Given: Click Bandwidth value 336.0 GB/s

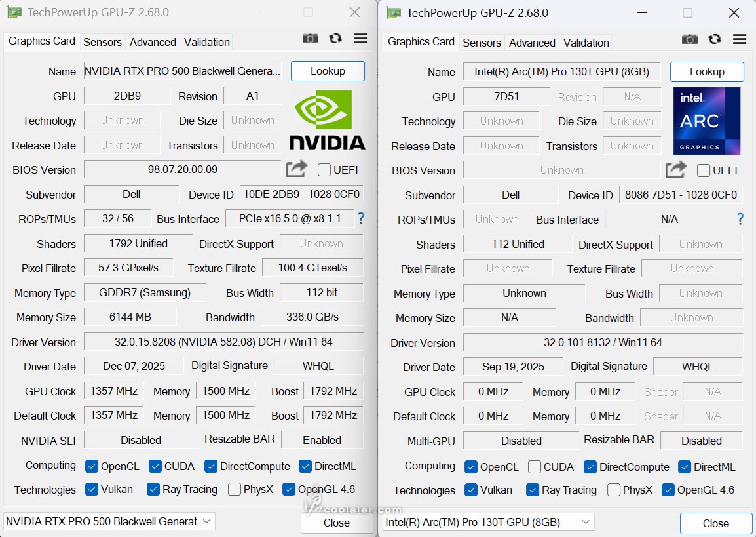Looking at the screenshot, I should point(312,317).
